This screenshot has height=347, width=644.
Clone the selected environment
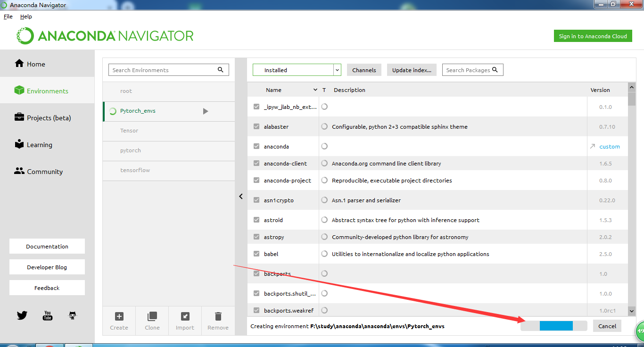[152, 321]
